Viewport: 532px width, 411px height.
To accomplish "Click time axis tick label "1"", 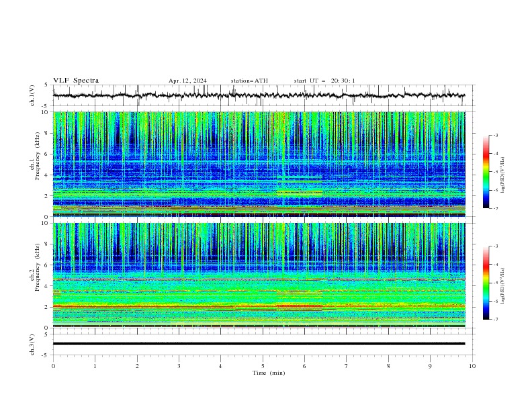I will [x=95, y=366].
